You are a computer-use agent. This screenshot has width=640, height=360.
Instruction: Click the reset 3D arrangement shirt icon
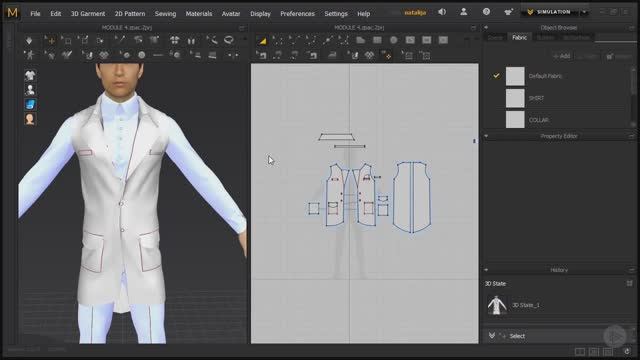tap(175, 40)
